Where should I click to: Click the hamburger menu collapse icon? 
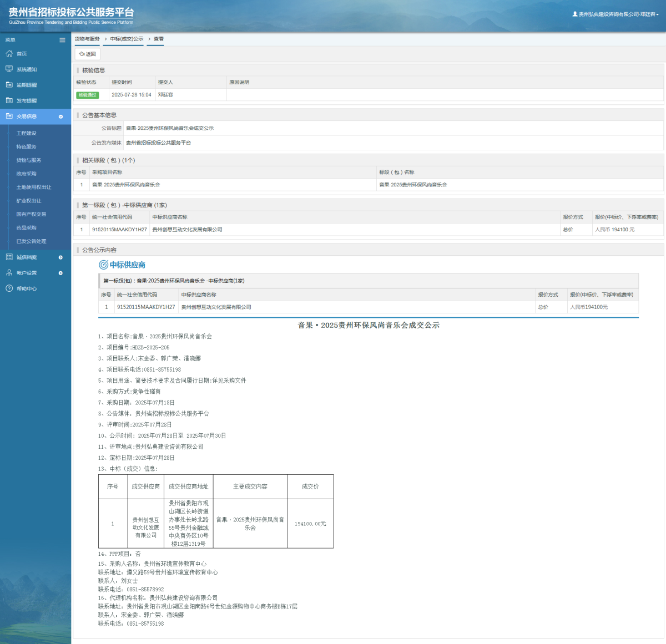click(x=62, y=40)
